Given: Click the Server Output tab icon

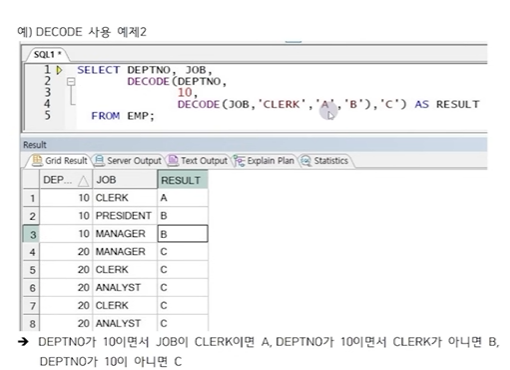Looking at the screenshot, I should point(99,160).
